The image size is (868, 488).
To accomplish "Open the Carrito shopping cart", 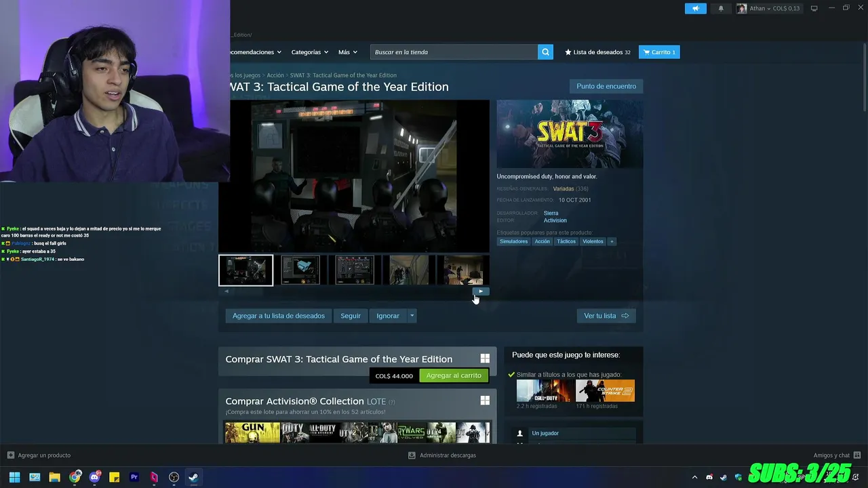I will pyautogui.click(x=659, y=52).
